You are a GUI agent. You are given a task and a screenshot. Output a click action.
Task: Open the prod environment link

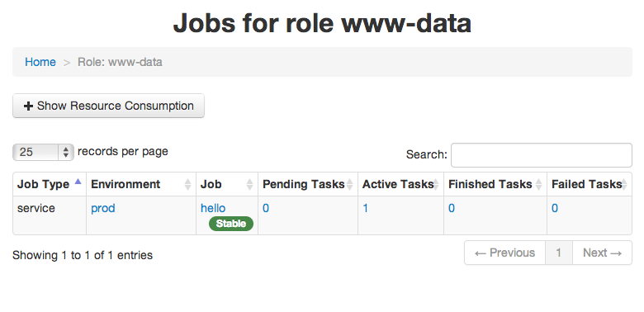click(x=102, y=208)
